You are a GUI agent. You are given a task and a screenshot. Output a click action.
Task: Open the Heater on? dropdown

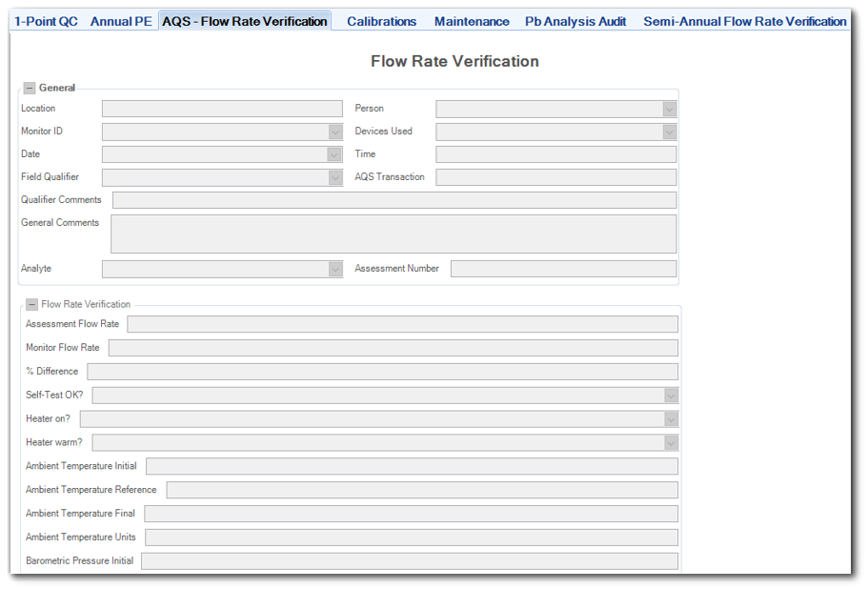click(671, 418)
